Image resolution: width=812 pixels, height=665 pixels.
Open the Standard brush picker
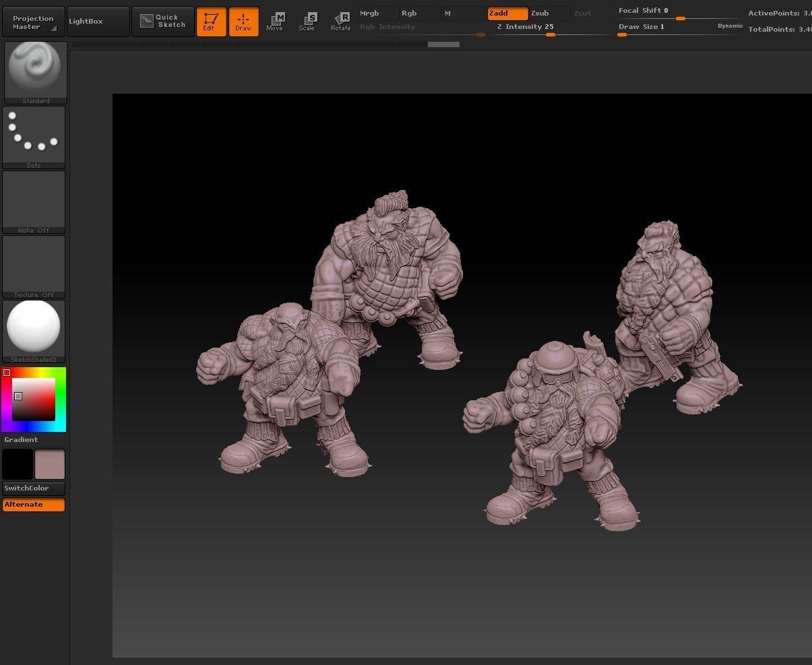click(35, 73)
